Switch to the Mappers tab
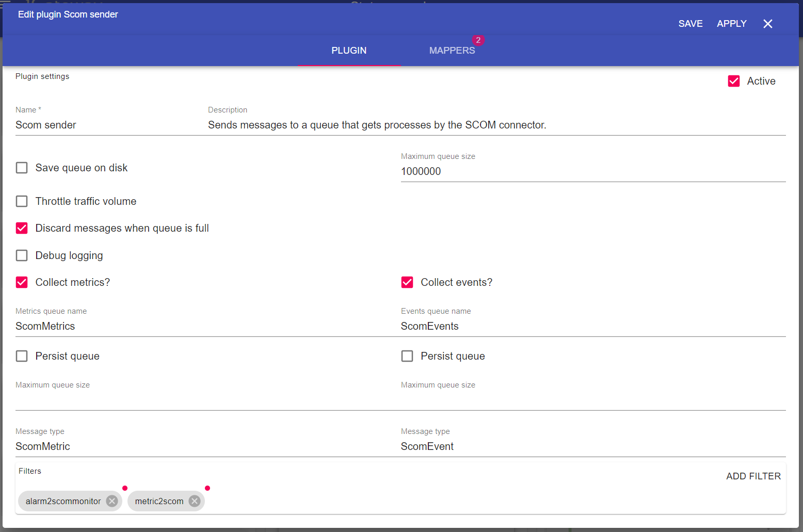Viewport: 803px width, 532px height. click(x=452, y=51)
